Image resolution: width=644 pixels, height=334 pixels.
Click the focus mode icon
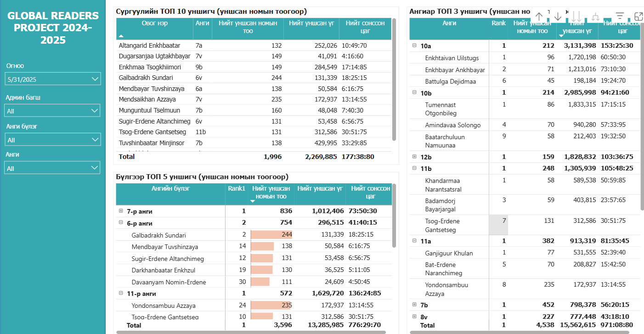pos(638,17)
